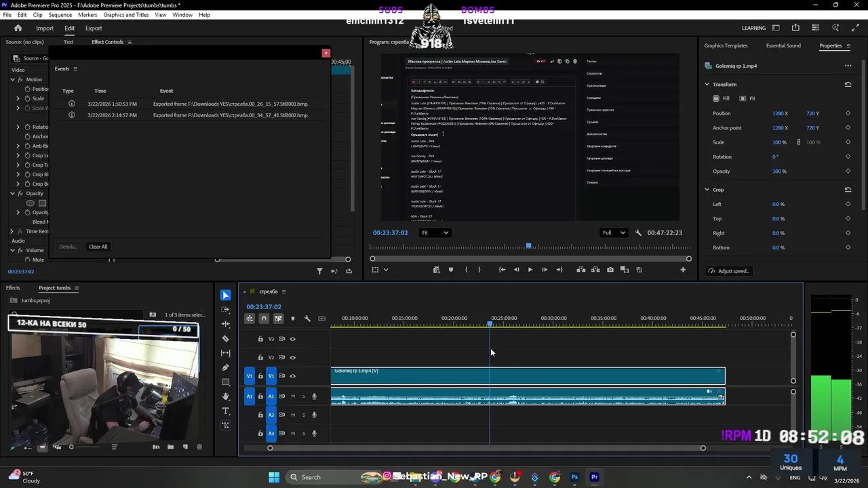Open Program monitor button editor plus icon
The height and width of the screenshot is (488, 868).
[x=683, y=270]
